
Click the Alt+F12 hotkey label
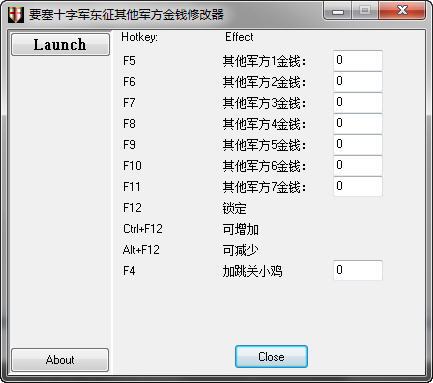(x=141, y=250)
